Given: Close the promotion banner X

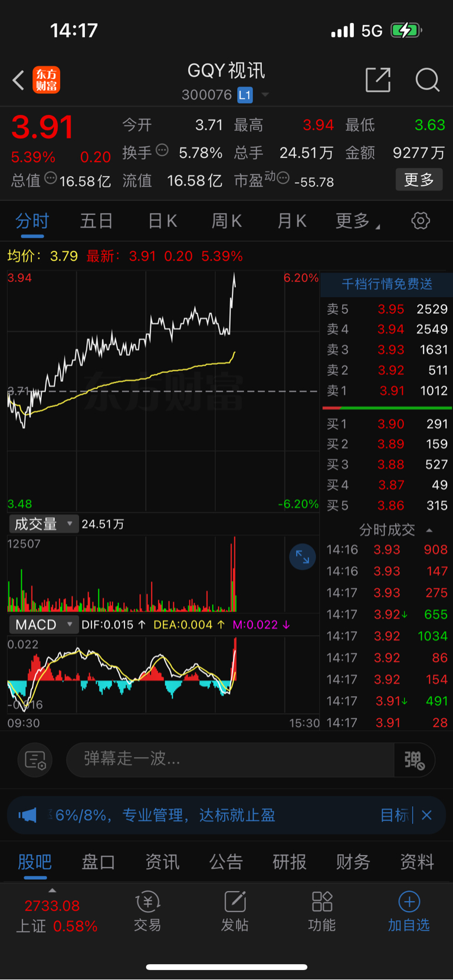Looking at the screenshot, I should tap(427, 815).
